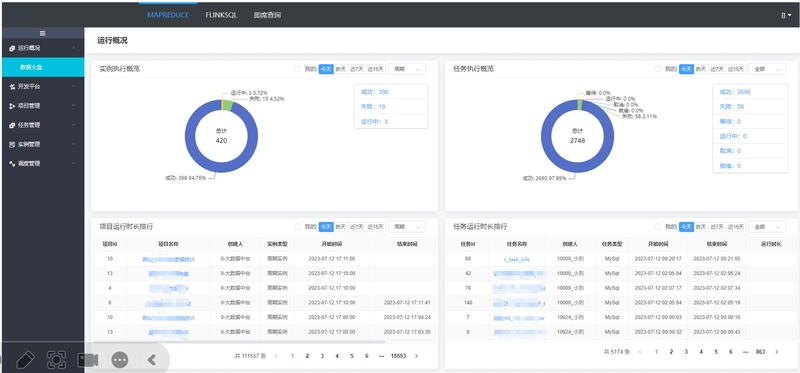Screen dimensions: 800x373
Task: Click the screenshot capture icon in overlay bar
Action: coord(56,360)
